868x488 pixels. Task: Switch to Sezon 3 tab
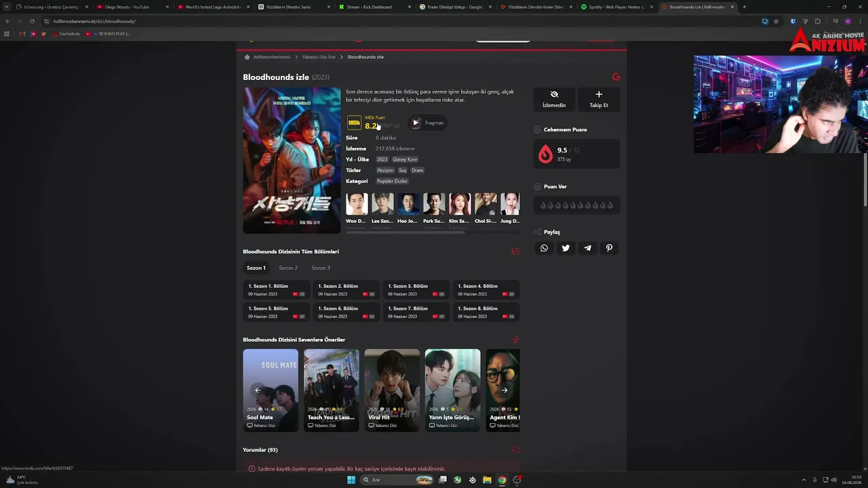[x=321, y=268]
